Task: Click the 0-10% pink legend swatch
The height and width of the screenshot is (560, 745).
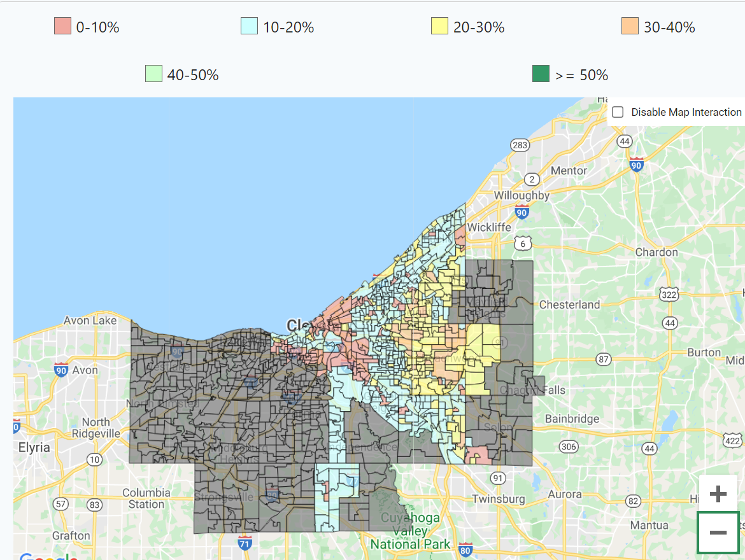Action: 62,26
